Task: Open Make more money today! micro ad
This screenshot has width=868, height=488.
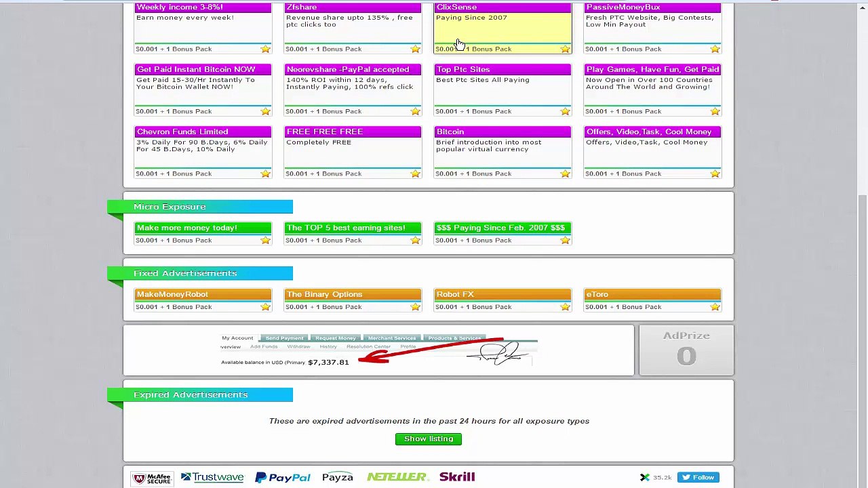Action: (x=203, y=228)
